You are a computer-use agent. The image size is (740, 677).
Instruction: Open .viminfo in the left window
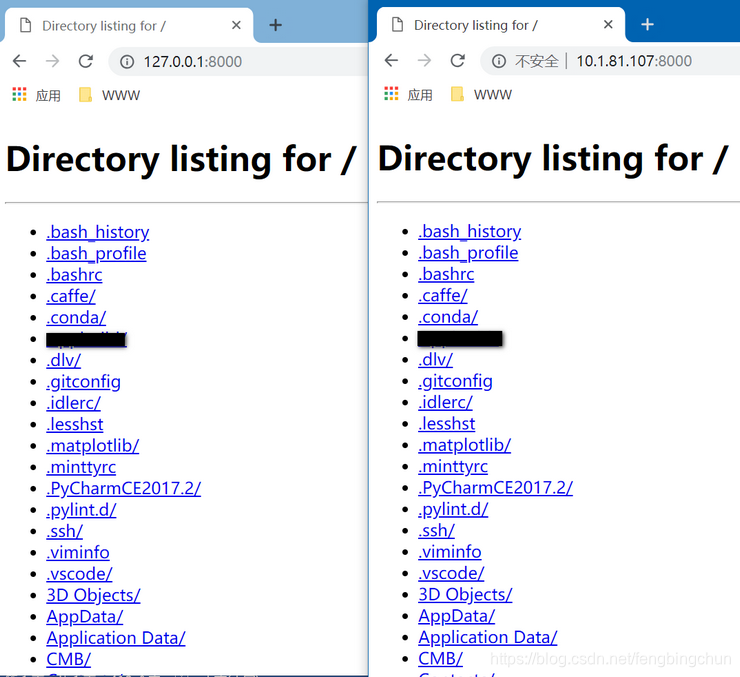(x=78, y=553)
